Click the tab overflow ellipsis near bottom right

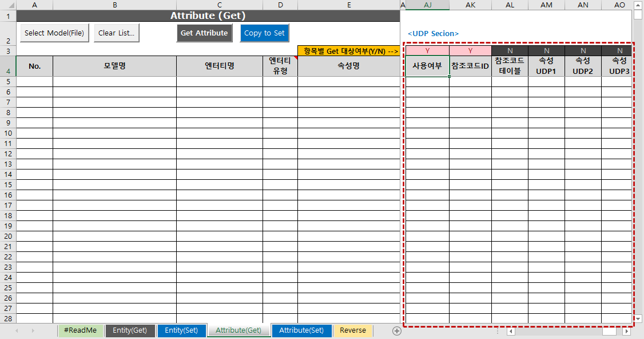click(497, 330)
